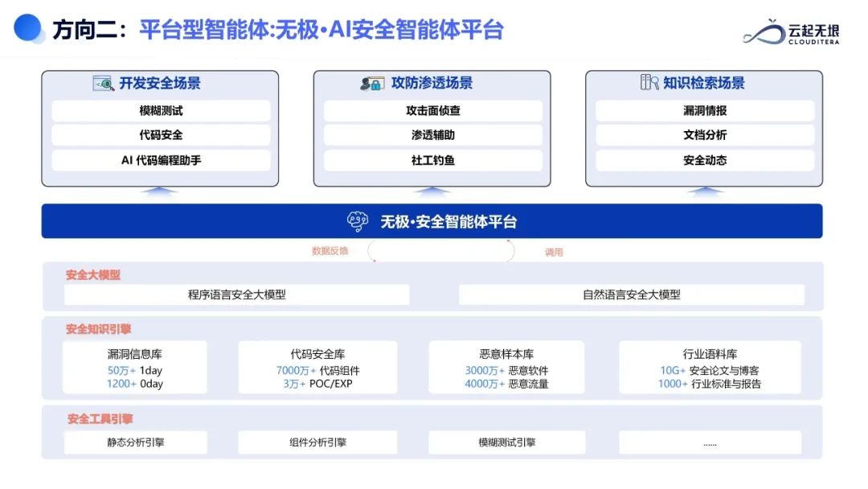Screen dimensions: 868x489
Task: Click the circular cycle arrow between 数据反馈 and 调用
Action: click(x=440, y=251)
